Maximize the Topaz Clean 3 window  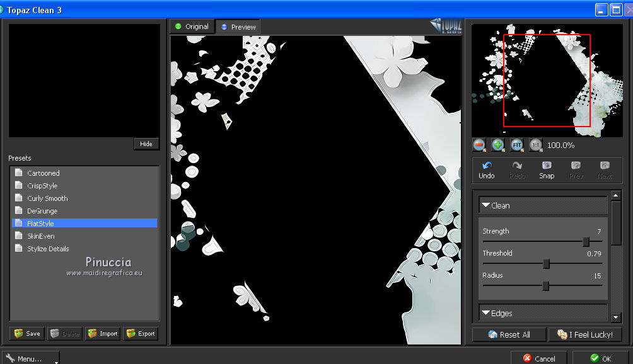(616, 9)
